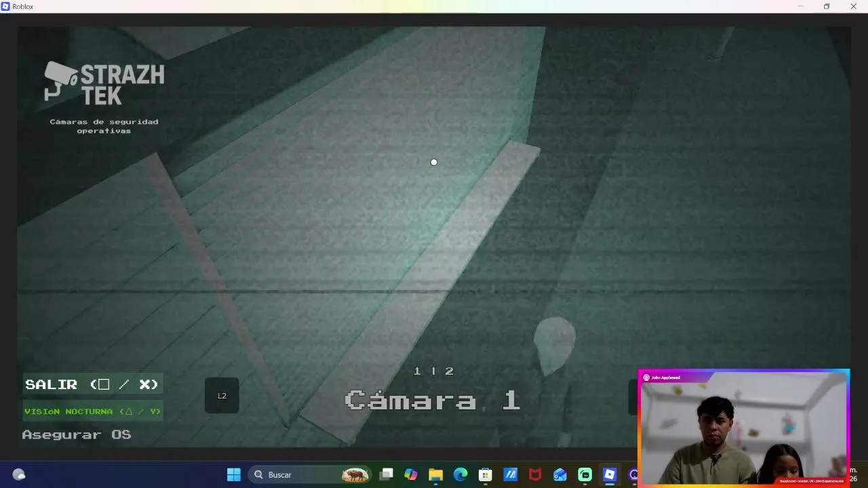The image size is (868, 488).
Task: Click the StrazhTek security camera logo
Action: click(x=104, y=83)
